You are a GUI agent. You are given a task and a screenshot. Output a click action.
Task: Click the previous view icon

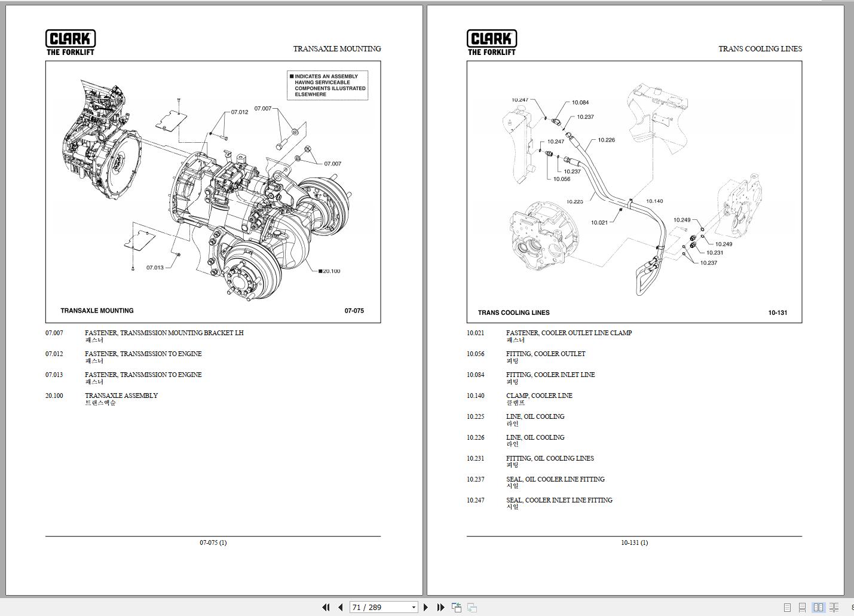[x=457, y=607]
